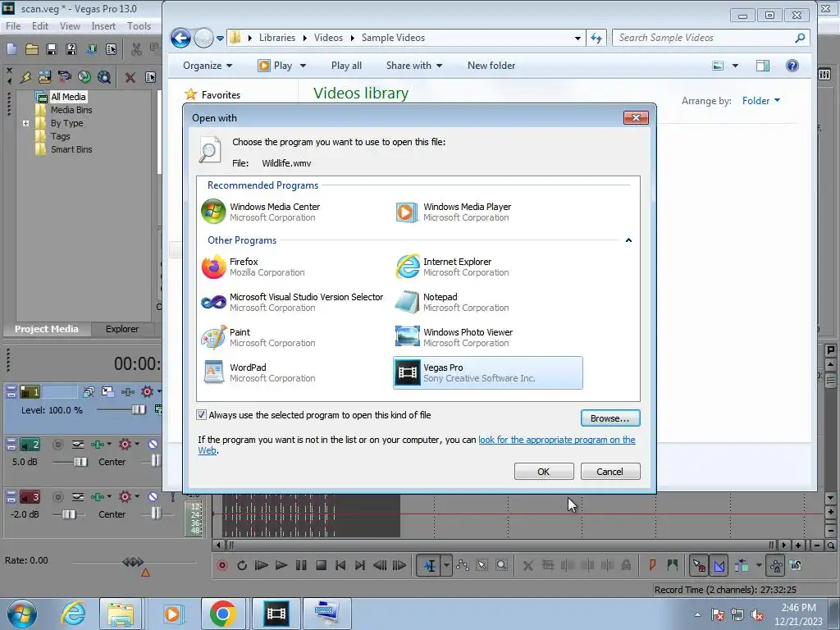
Task: Expand the By Type tree node
Action: pos(25,123)
